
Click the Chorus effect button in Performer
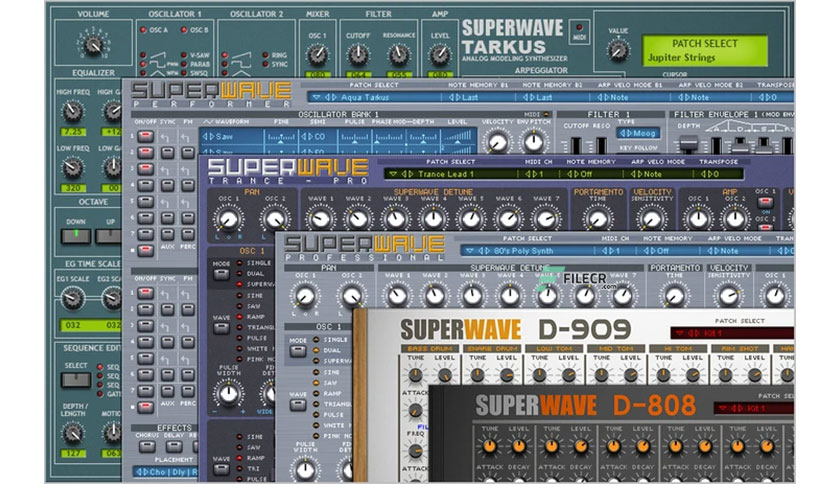tap(147, 446)
